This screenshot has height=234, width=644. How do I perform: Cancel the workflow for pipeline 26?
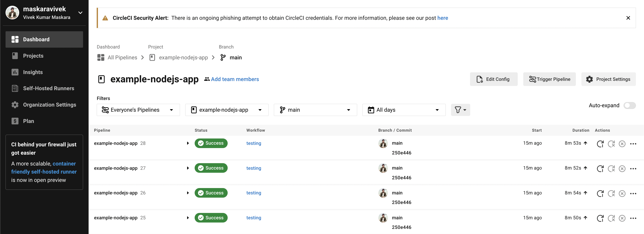(x=622, y=193)
